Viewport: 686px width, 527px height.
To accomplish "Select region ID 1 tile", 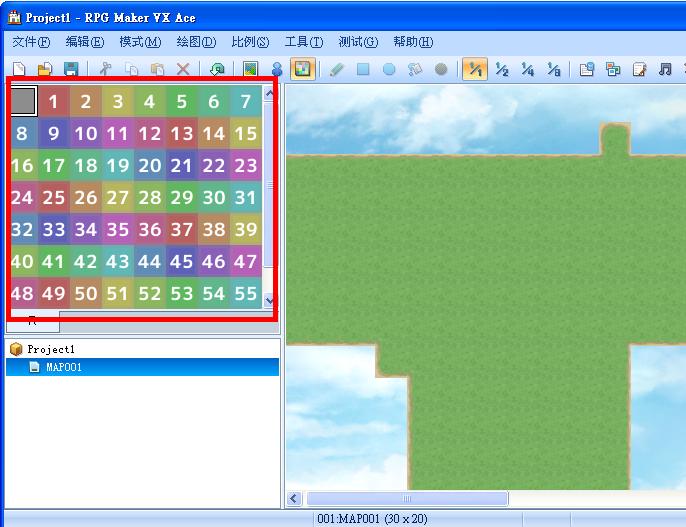I will click(x=54, y=101).
